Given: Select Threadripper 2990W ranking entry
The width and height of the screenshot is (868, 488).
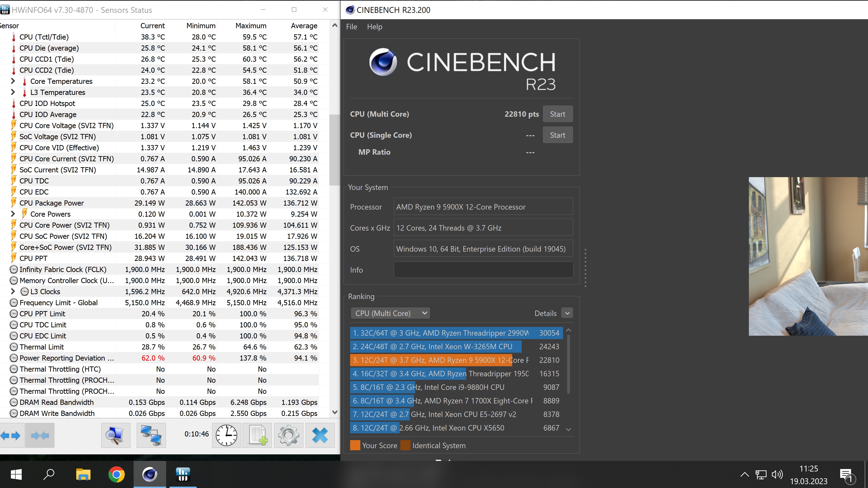Looking at the screenshot, I should (x=456, y=333).
